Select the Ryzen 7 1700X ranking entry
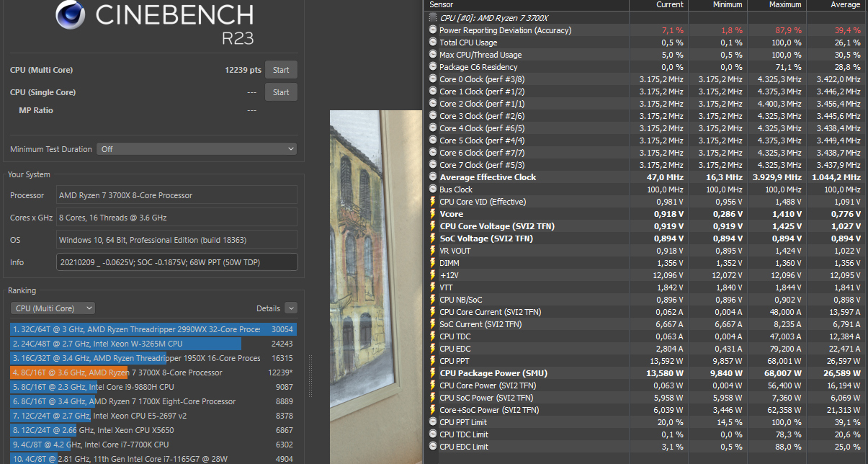 153,401
